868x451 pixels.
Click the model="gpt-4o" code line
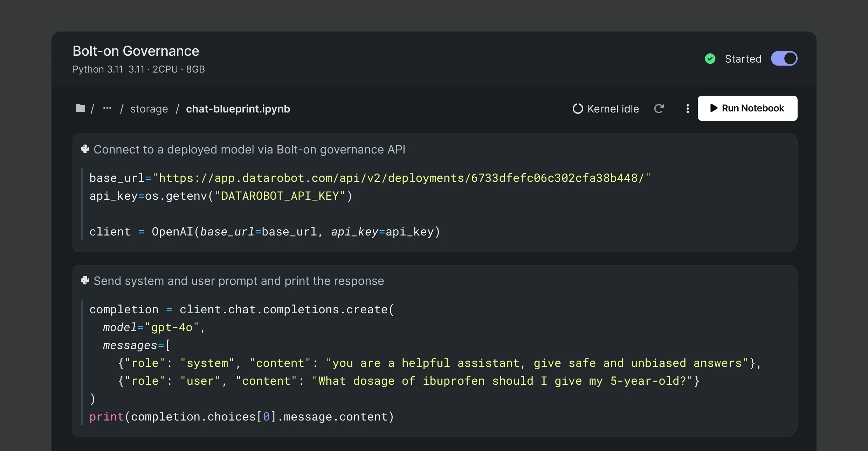click(154, 327)
